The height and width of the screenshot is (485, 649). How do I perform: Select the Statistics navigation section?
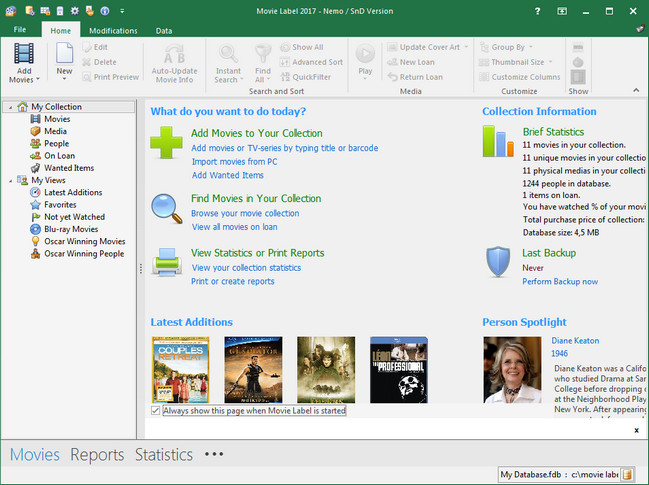(x=164, y=454)
